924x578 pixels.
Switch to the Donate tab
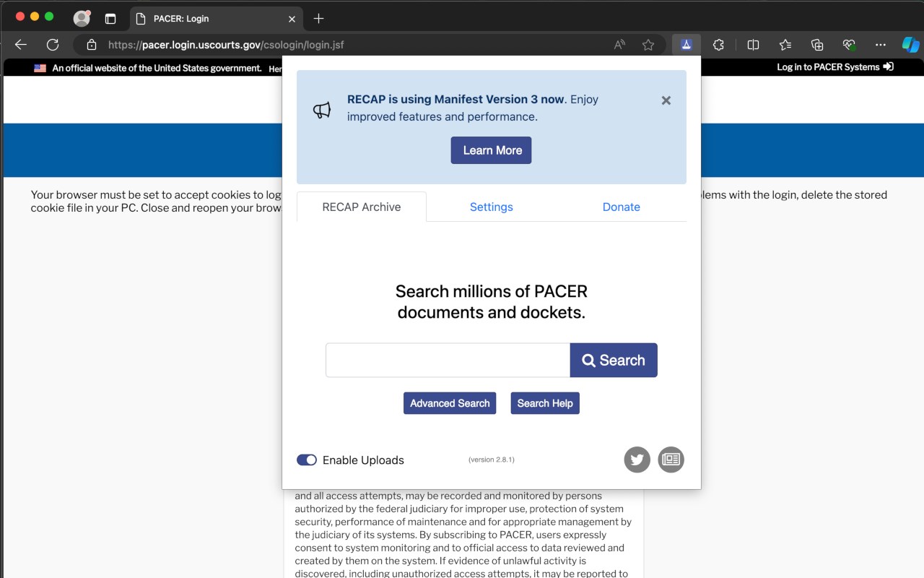(621, 207)
